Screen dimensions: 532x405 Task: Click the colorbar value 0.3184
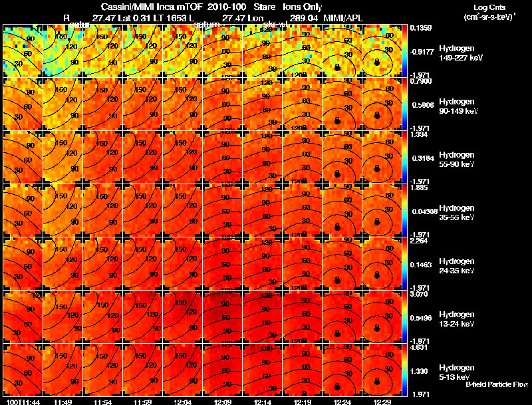(x=422, y=158)
